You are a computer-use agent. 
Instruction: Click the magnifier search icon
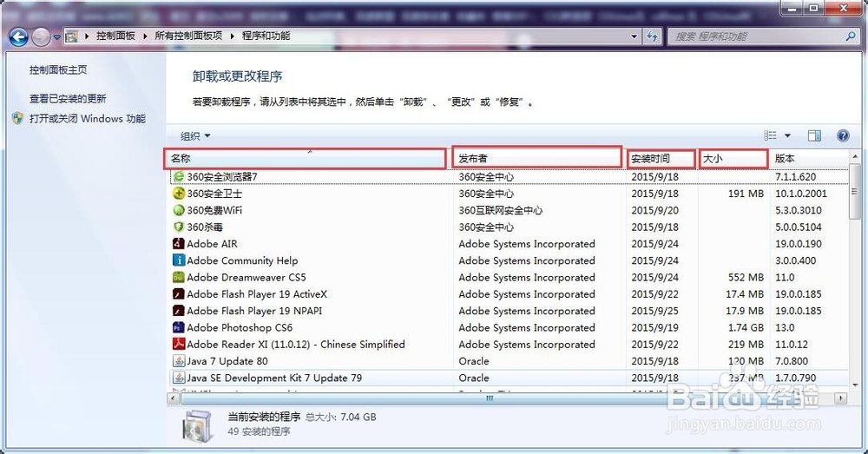tap(851, 36)
